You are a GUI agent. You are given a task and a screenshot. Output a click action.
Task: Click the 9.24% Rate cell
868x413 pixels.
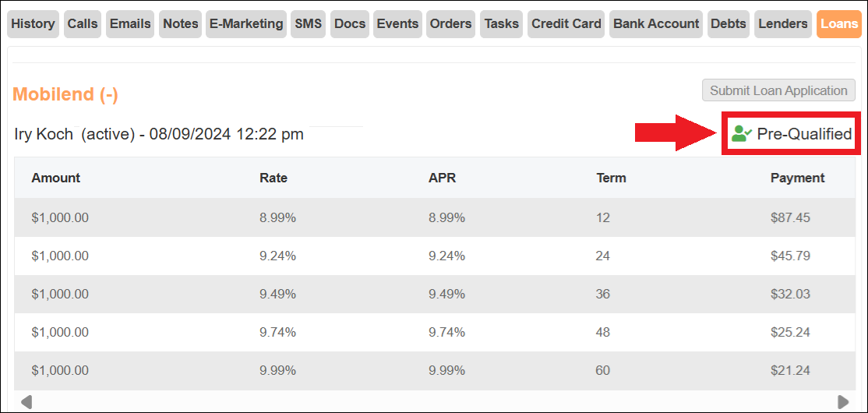[278, 256]
